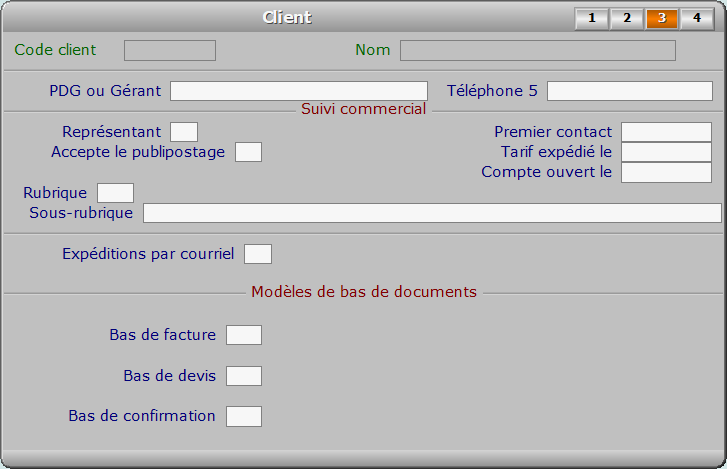The height and width of the screenshot is (469, 727).
Task: Click the Modèles de bas de documents heading
Action: 364,292
